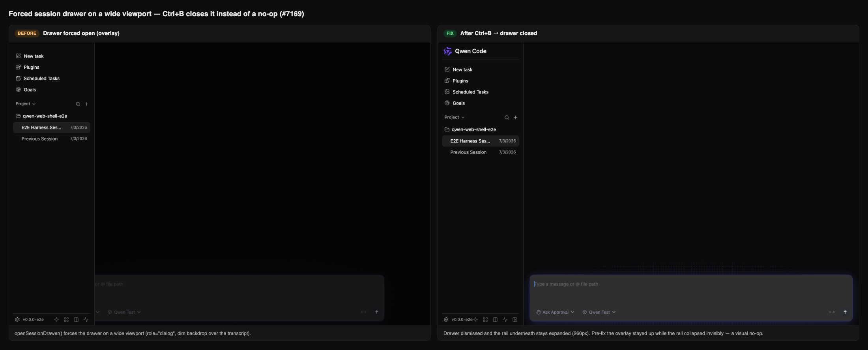
Task: Toggle split-view layout icon in FIX pane footer
Action: coord(495,320)
